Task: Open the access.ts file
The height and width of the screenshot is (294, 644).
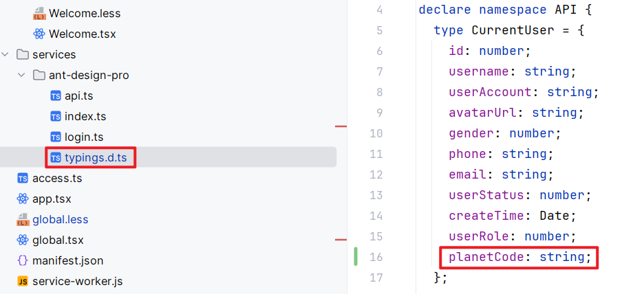Action: point(57,179)
